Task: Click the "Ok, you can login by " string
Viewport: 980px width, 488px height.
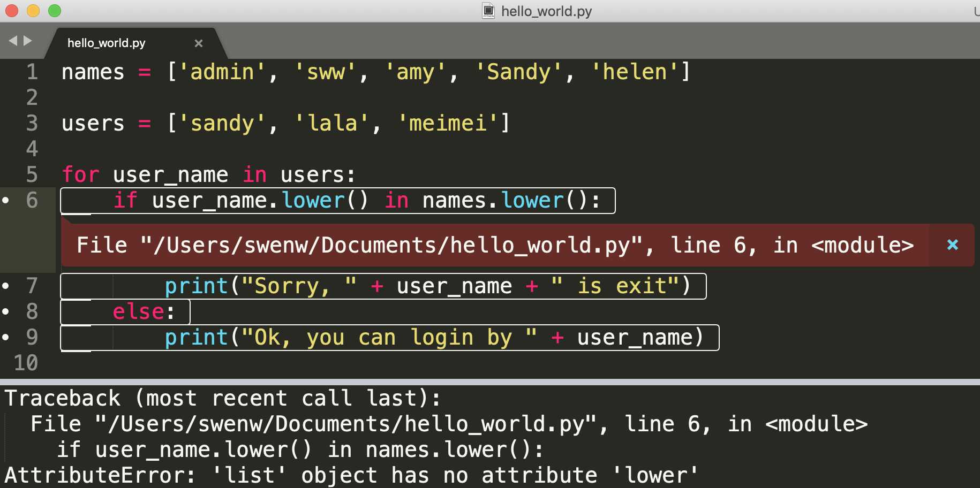Action: 389,337
